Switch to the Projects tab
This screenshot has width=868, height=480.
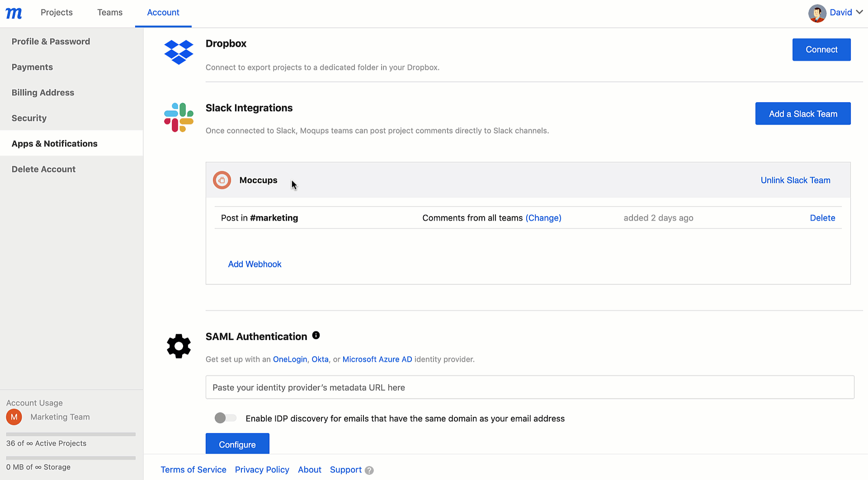tap(56, 13)
